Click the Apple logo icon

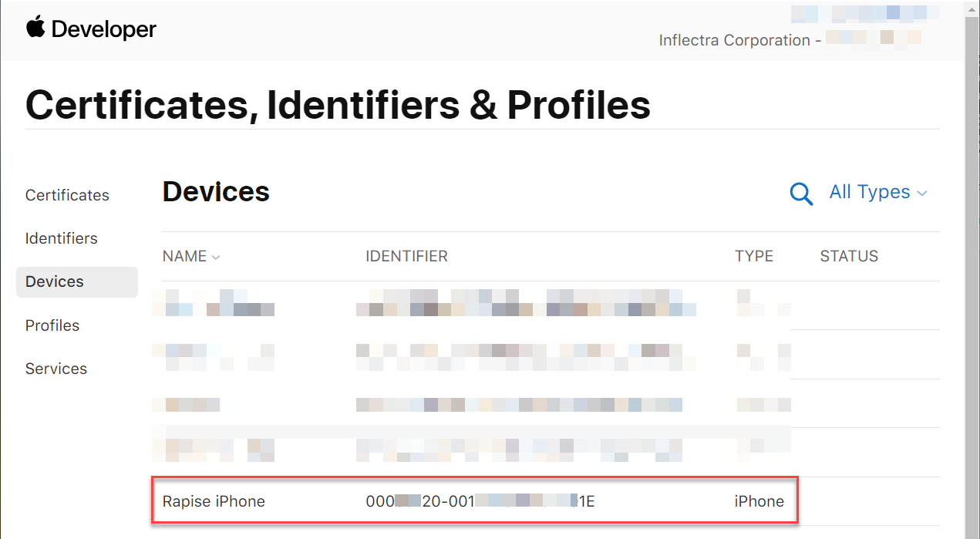(35, 28)
